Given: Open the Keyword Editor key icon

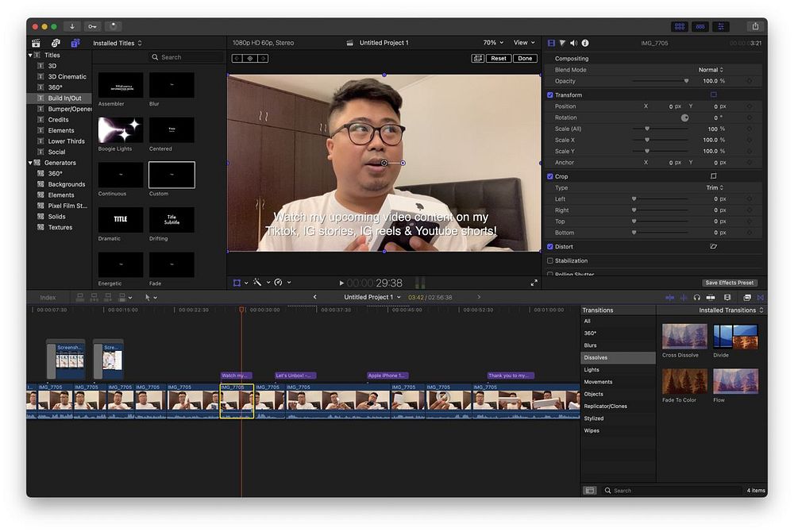Looking at the screenshot, I should pyautogui.click(x=93, y=26).
